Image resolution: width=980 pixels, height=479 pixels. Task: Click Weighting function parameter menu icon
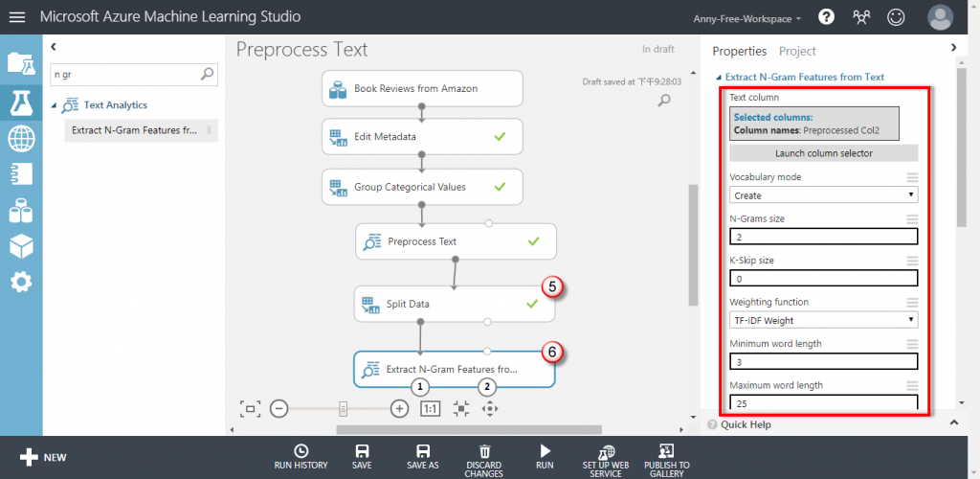(912, 302)
